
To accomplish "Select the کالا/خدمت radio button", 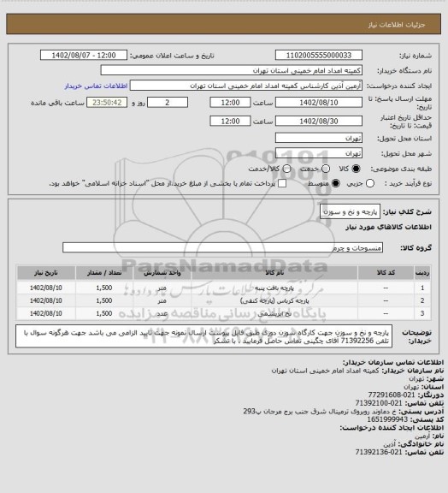I will point(286,169).
